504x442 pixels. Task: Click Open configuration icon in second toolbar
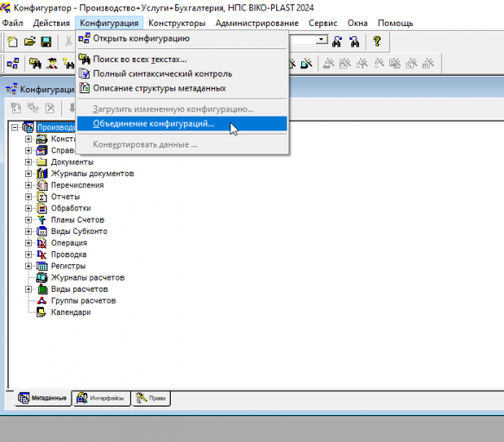point(13,63)
